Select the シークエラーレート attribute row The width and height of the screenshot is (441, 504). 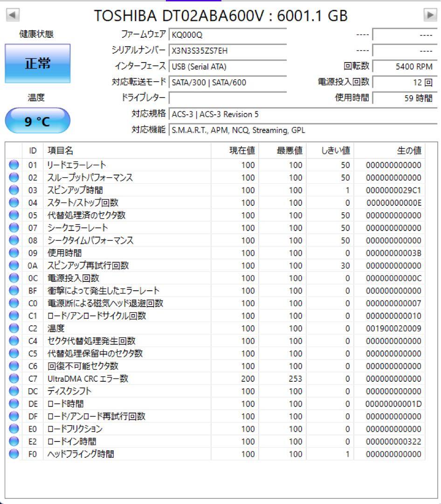click(x=140, y=228)
